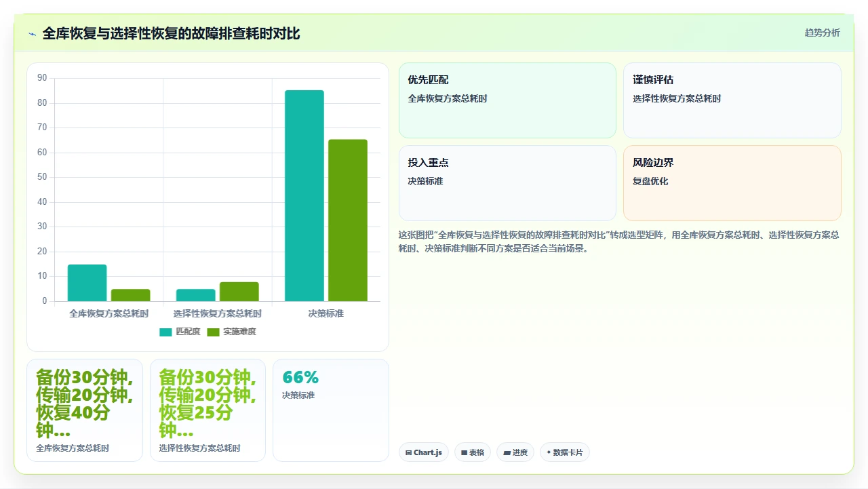Click the header title 全库恢复与选择性恢复的故障排查耗时对比
Image resolution: width=868 pixels, height=489 pixels.
pyautogui.click(x=171, y=33)
